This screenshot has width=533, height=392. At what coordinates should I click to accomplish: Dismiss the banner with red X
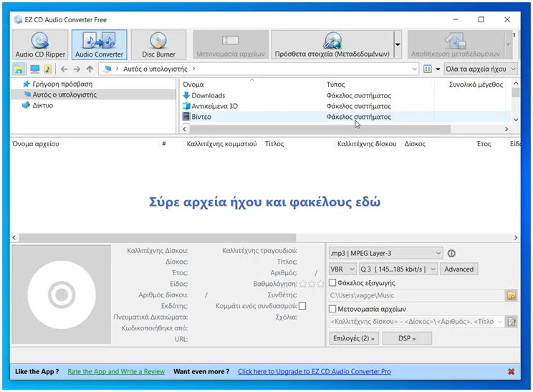tap(511, 372)
